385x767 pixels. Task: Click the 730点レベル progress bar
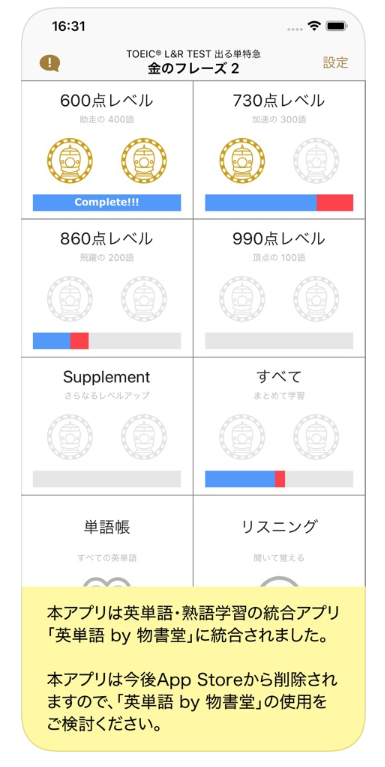[x=279, y=203]
